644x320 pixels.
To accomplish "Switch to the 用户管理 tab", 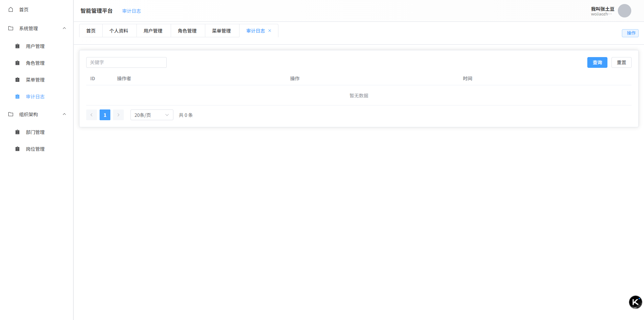I will pyautogui.click(x=153, y=31).
